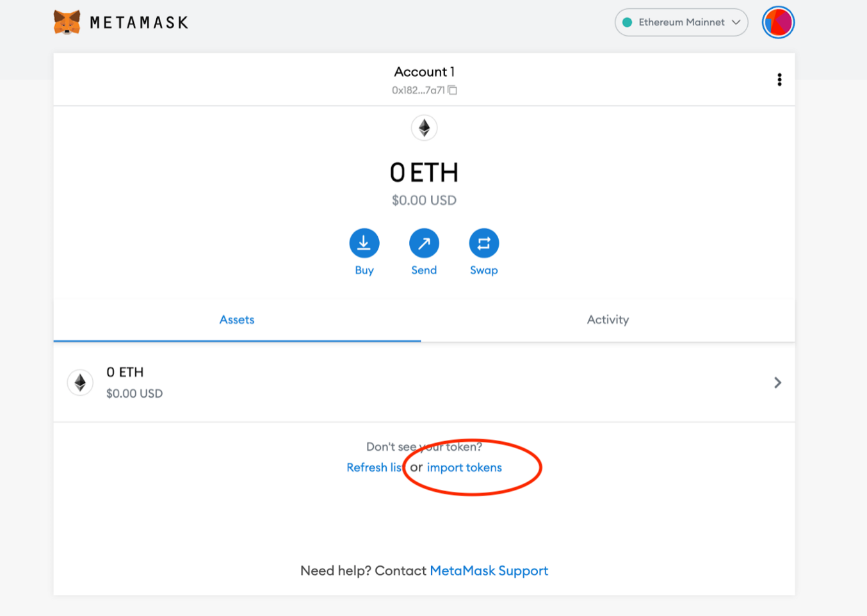Click the Account 1 name label
This screenshot has height=616, width=867.
[x=424, y=72]
